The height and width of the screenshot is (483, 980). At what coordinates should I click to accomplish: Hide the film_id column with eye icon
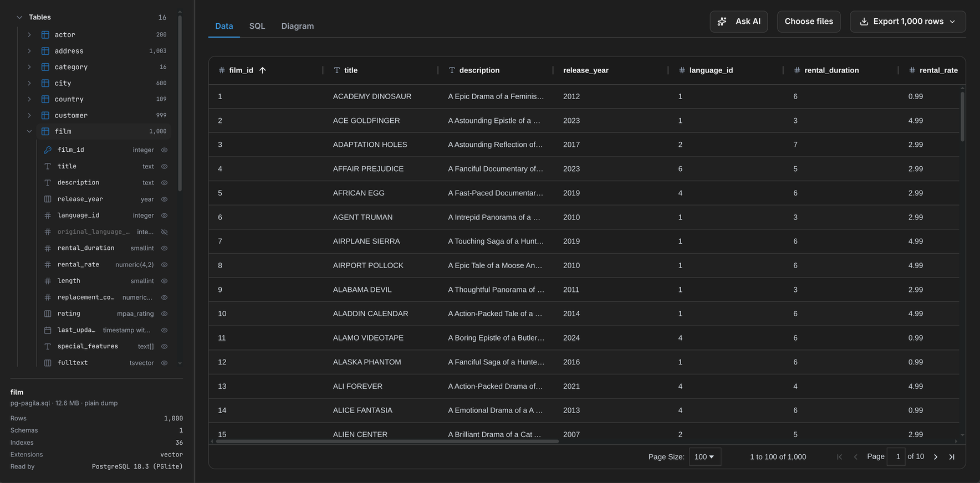pos(165,150)
